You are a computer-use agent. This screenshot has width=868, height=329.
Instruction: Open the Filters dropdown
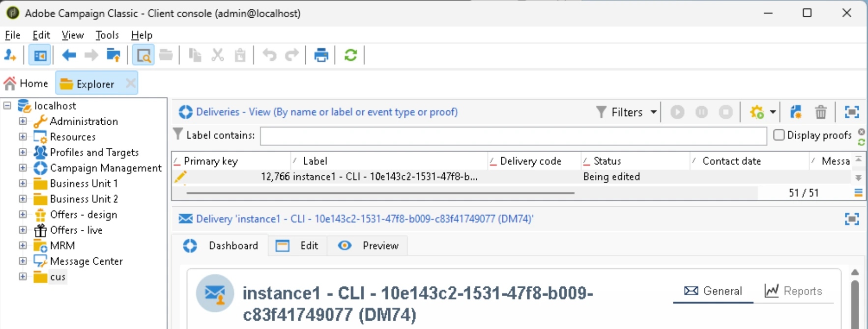[626, 112]
